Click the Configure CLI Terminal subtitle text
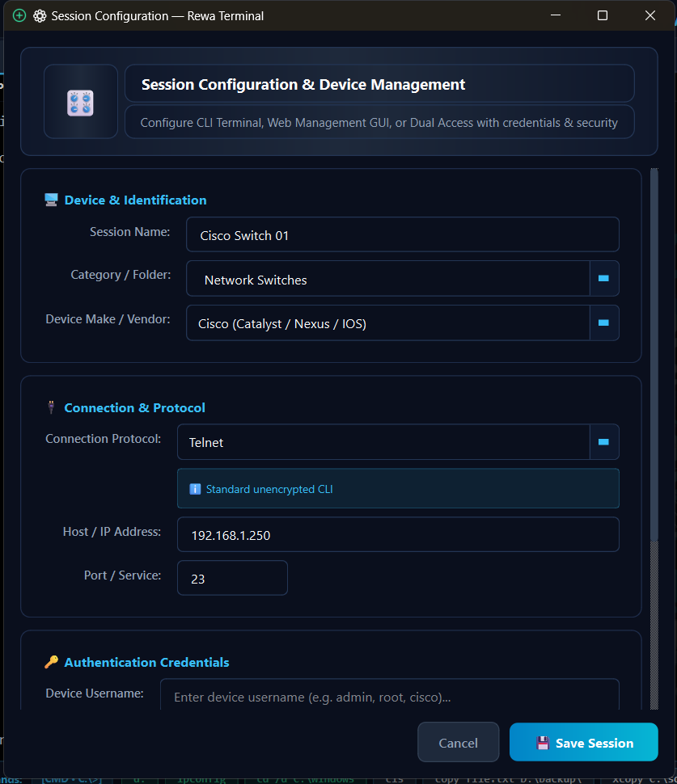 coord(379,123)
